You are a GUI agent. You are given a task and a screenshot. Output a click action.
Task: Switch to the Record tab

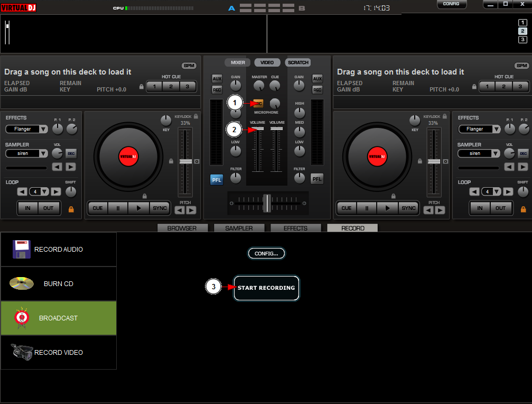(x=352, y=228)
